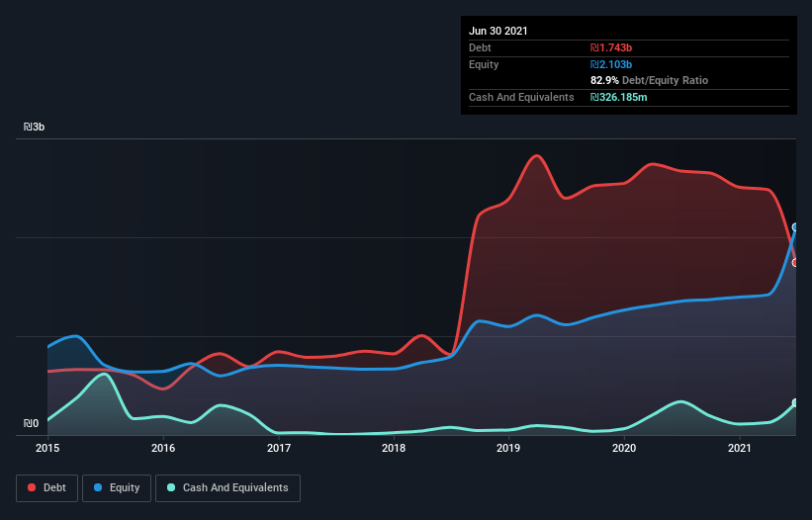
Task: Select the 2017 x-axis label
Action: 279,448
